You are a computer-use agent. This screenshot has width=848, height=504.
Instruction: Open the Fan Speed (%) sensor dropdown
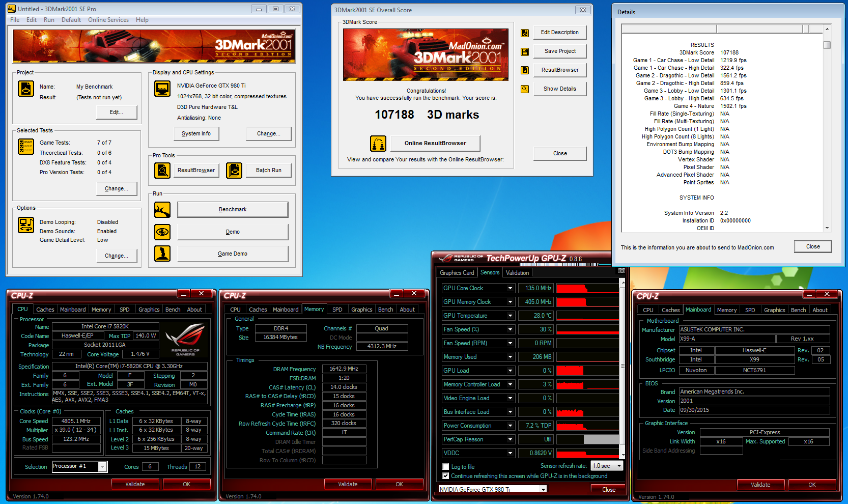[x=510, y=329]
